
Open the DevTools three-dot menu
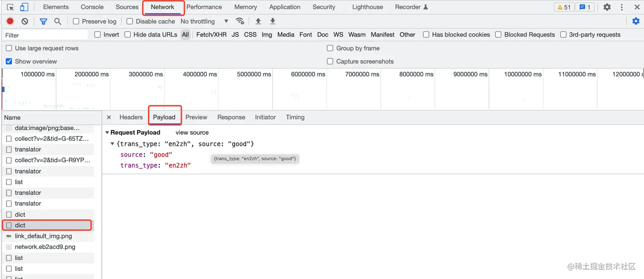pos(622,7)
